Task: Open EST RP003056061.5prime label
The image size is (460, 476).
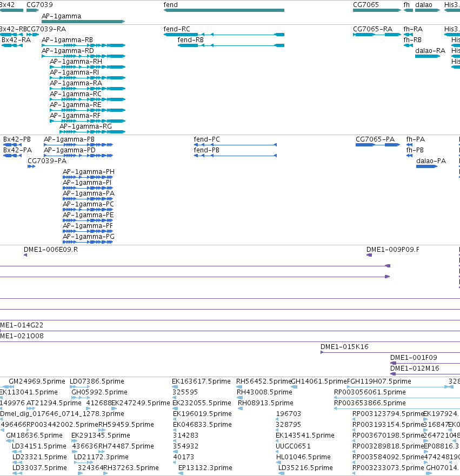Action: 370,392
